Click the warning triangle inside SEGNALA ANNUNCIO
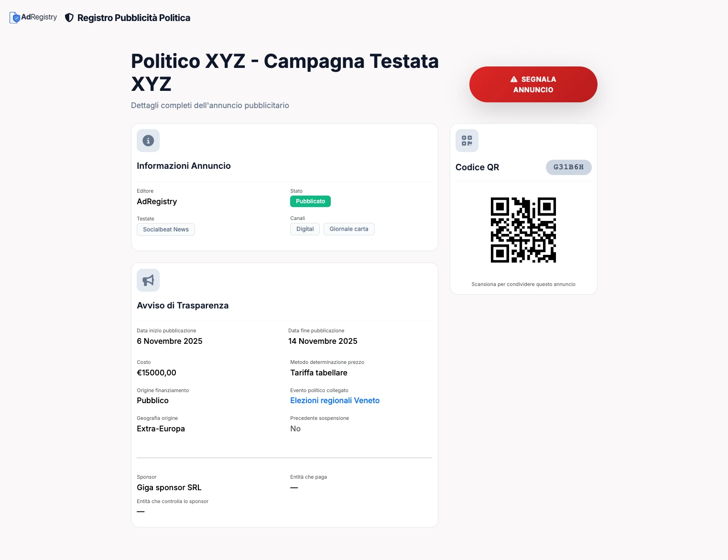728x560 pixels. pos(513,79)
